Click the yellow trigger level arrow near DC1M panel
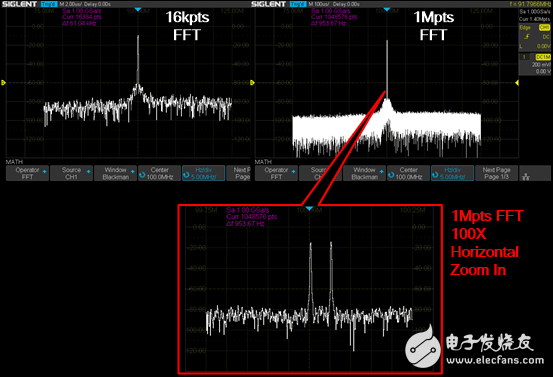Screen dimensions: 553x377 tap(517, 83)
